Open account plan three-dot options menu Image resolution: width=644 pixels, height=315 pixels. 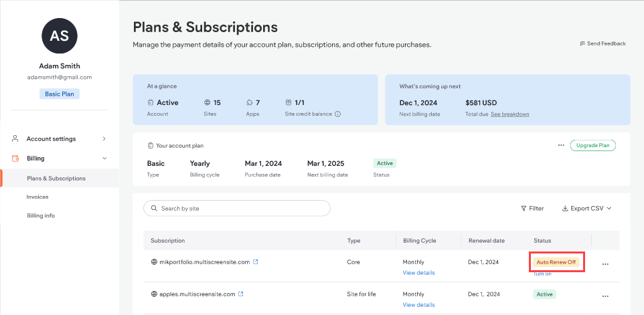point(561,145)
